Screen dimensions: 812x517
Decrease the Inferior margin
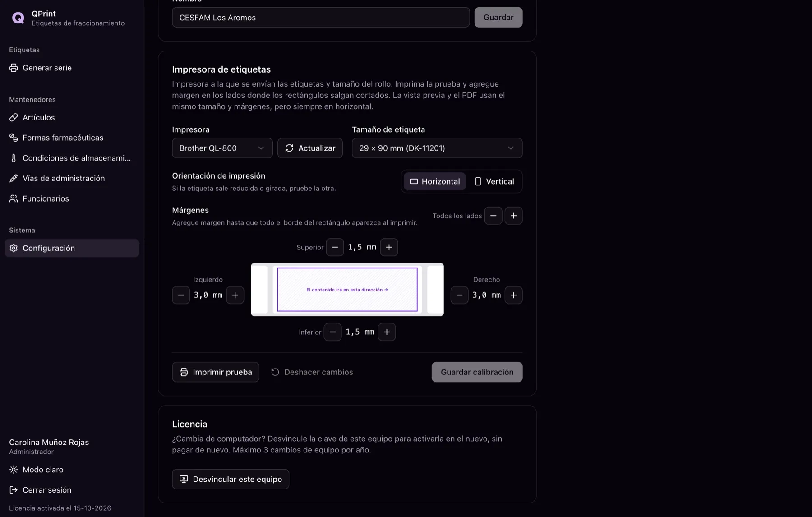coord(332,332)
